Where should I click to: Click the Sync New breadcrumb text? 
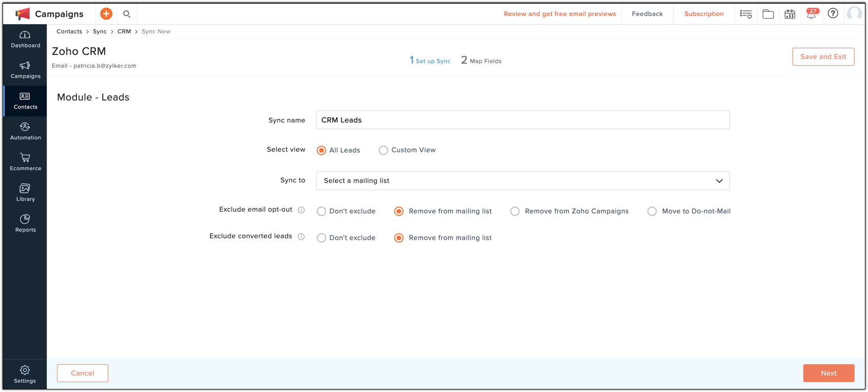tap(156, 31)
